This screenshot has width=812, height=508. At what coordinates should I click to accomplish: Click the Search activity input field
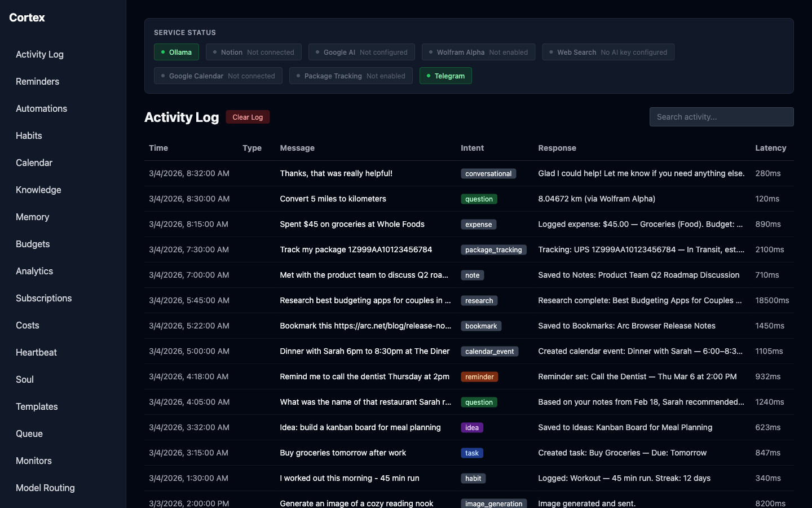click(721, 117)
